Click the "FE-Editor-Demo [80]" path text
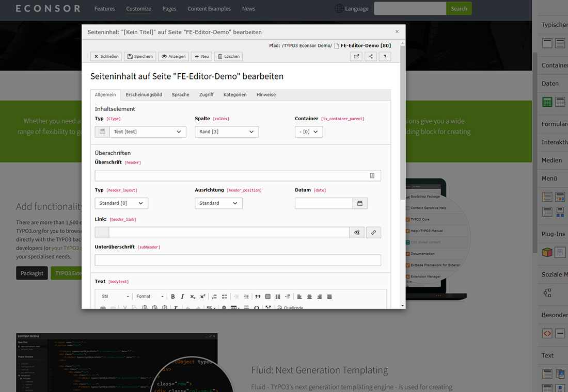The image size is (568, 392). click(x=366, y=45)
